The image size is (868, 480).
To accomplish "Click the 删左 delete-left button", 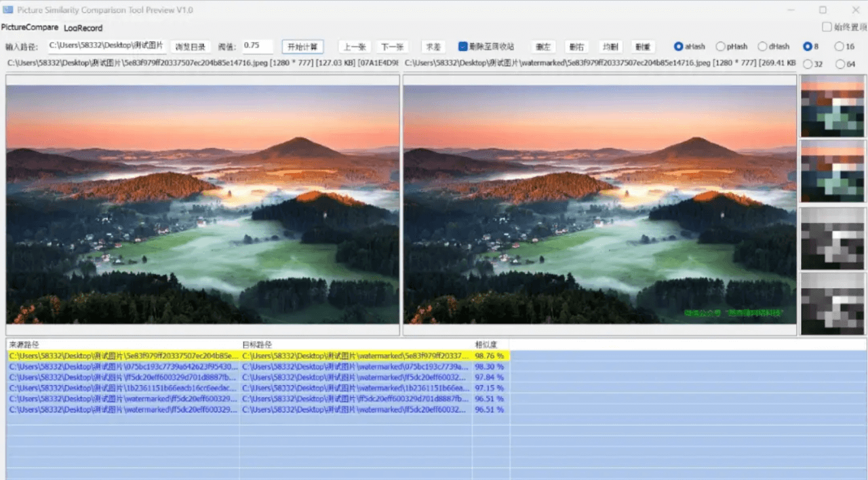I will click(543, 47).
